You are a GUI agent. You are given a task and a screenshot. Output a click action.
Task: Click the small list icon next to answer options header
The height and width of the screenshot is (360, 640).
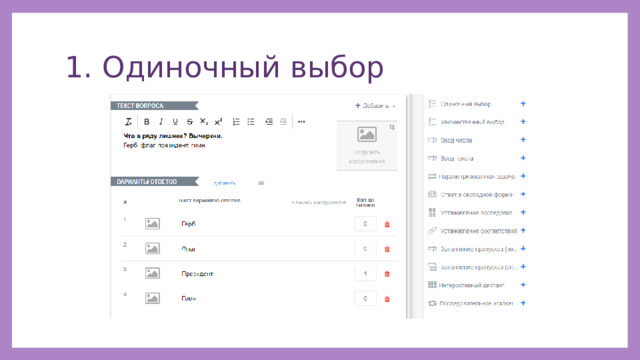pos(261,183)
